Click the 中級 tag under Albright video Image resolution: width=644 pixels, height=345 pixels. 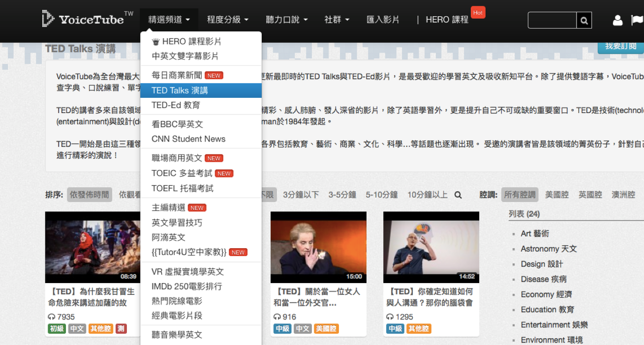282,329
